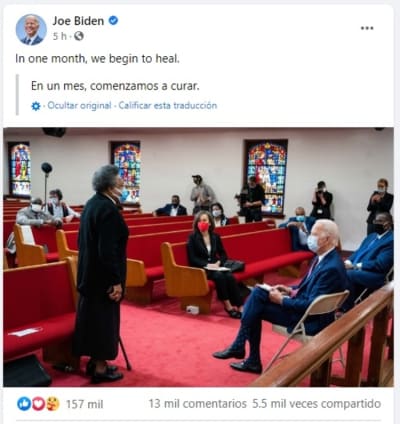The height and width of the screenshot is (424, 400).
Task: Select Ocultar original link
Action: (x=79, y=106)
